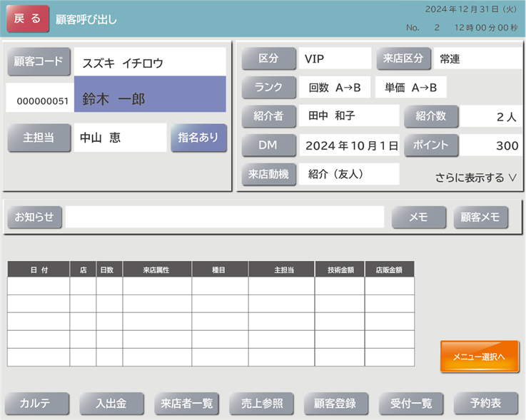Open the メモ button
This screenshot has width=526, height=420.
click(419, 217)
